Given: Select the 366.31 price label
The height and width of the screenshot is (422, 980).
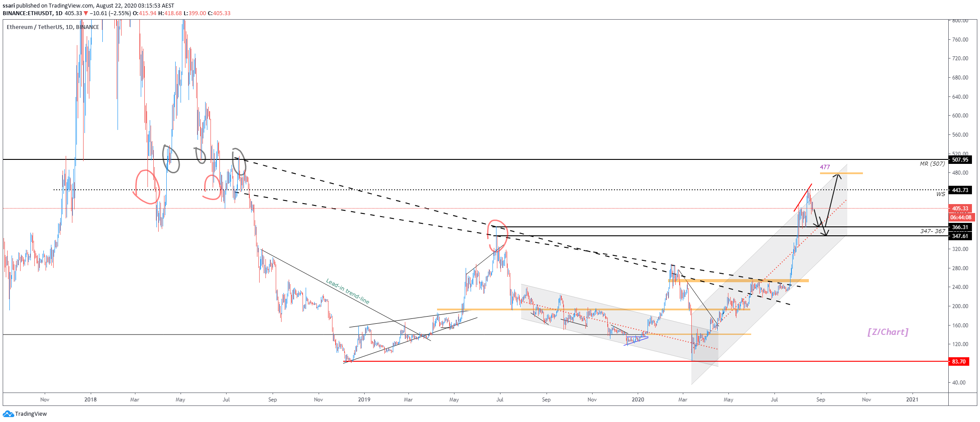Looking at the screenshot, I should pyautogui.click(x=960, y=227).
